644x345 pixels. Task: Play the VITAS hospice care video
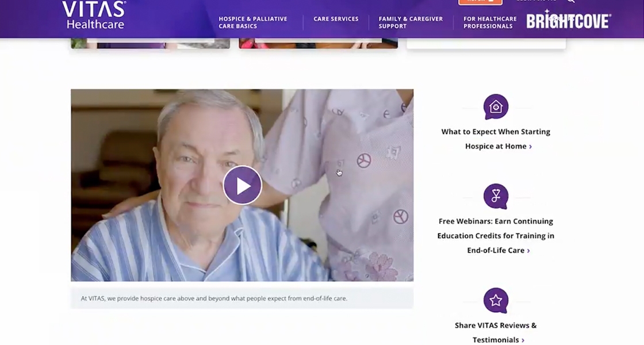coord(242,185)
